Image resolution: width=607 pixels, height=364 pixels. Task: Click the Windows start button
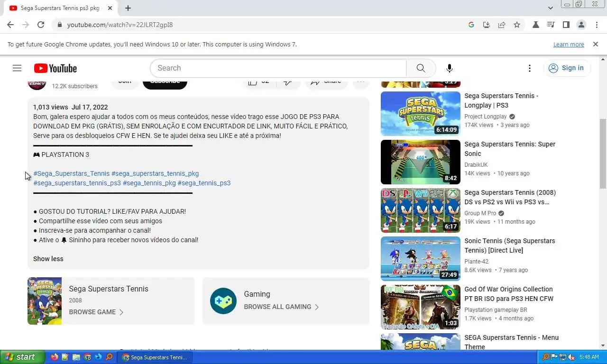coord(23,357)
